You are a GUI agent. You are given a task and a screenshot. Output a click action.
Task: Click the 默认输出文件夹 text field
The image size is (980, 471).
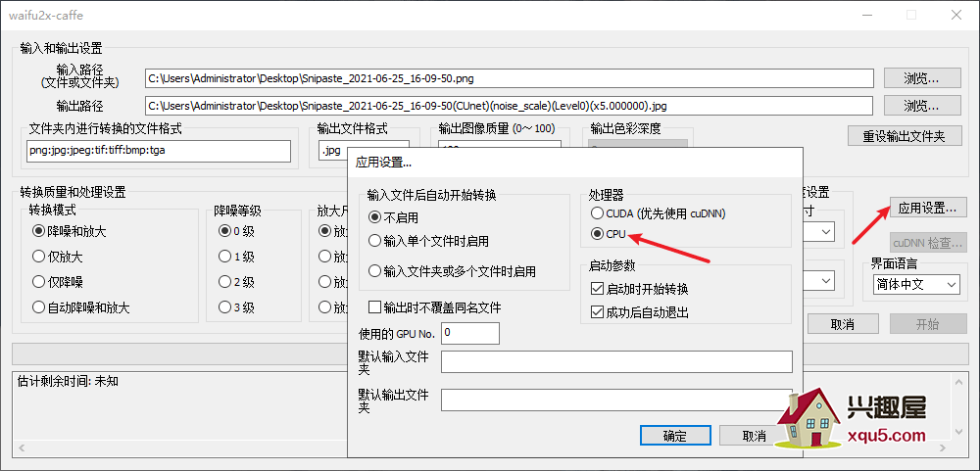tap(616, 400)
